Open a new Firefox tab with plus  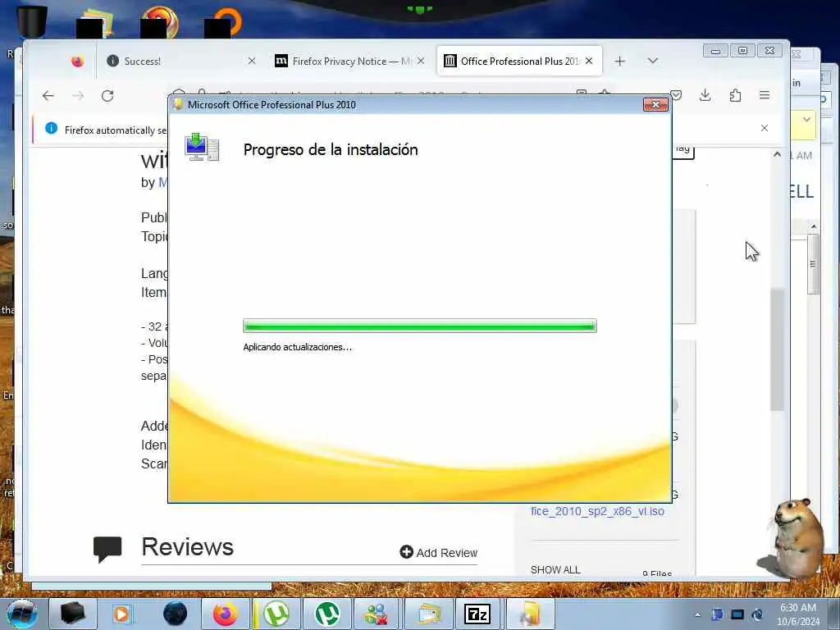620,61
